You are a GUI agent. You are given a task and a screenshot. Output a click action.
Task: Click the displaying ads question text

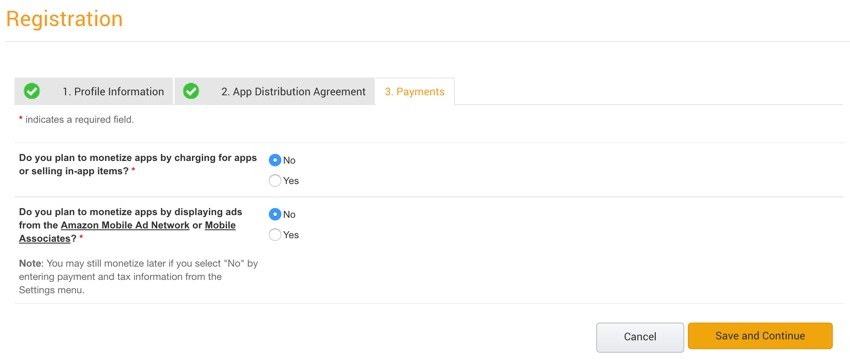131,225
